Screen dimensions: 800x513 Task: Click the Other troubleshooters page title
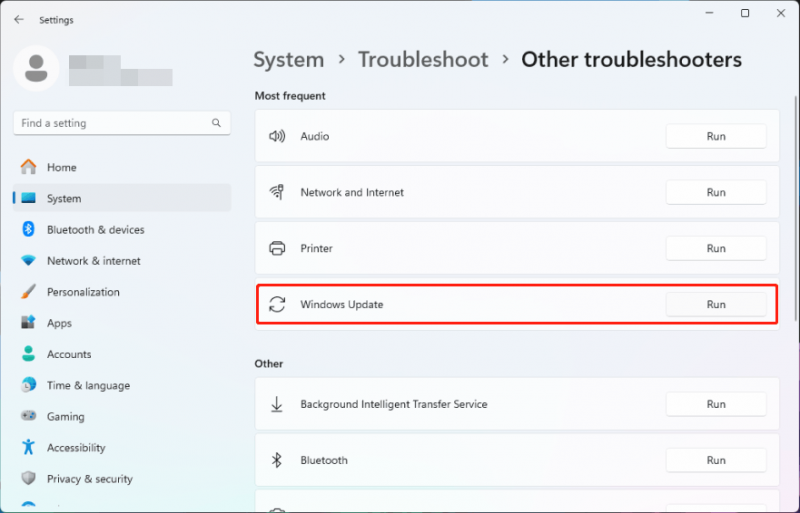[x=631, y=60]
